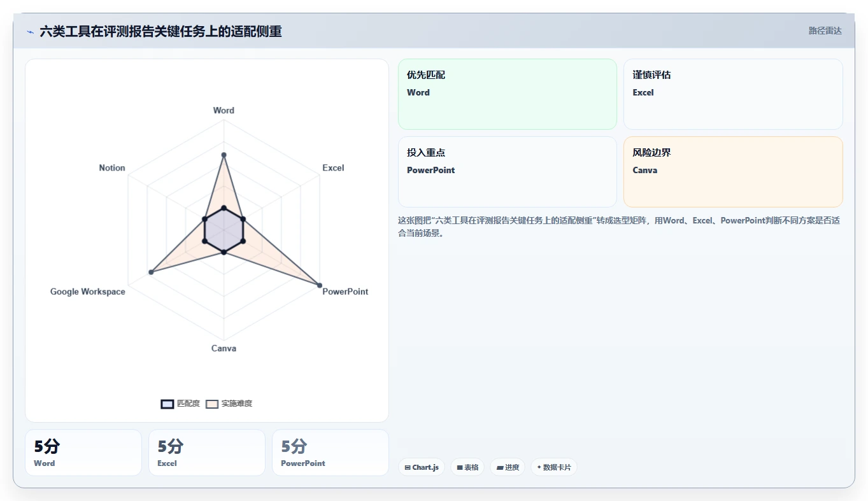Viewport: 868px width, 501px height.
Task: Open the 谨慎评估 Excel card
Action: (x=733, y=94)
